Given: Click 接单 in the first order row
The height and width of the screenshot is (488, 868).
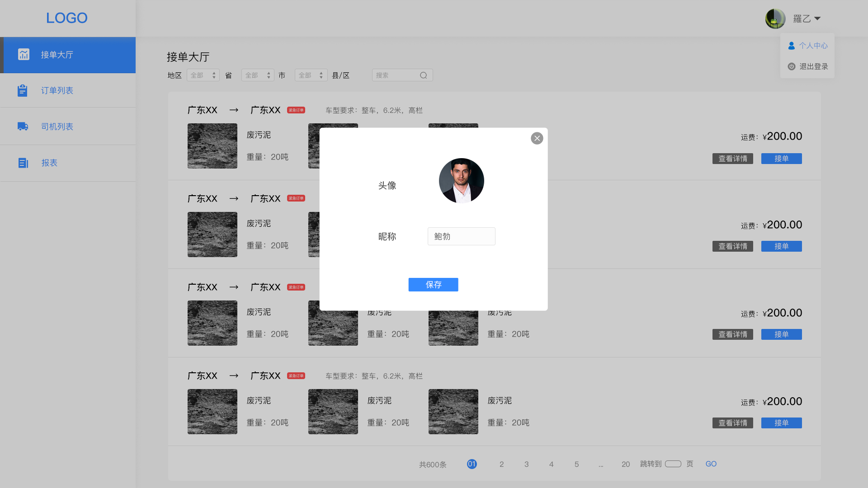Looking at the screenshot, I should coord(781,159).
